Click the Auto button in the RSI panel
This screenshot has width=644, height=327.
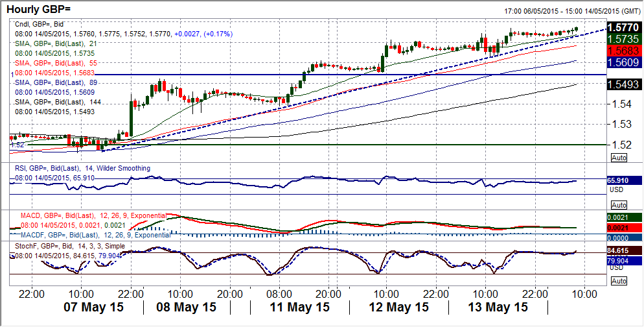619,205
